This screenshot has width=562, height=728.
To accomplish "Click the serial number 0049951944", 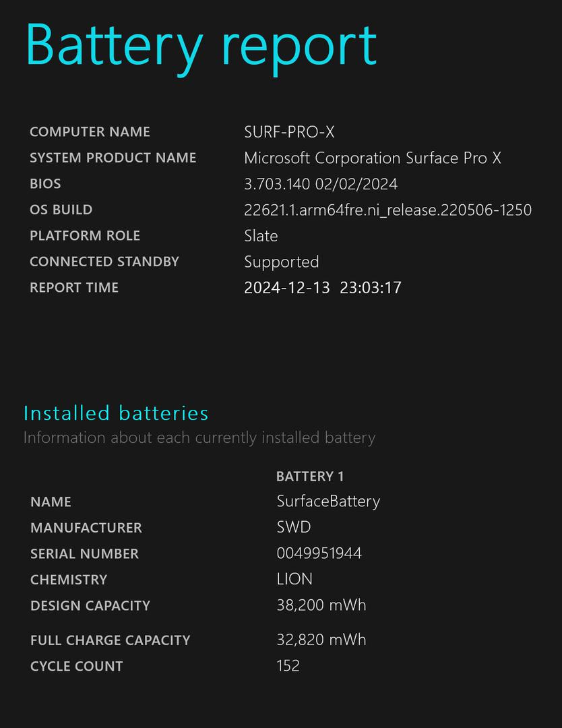I will (319, 553).
